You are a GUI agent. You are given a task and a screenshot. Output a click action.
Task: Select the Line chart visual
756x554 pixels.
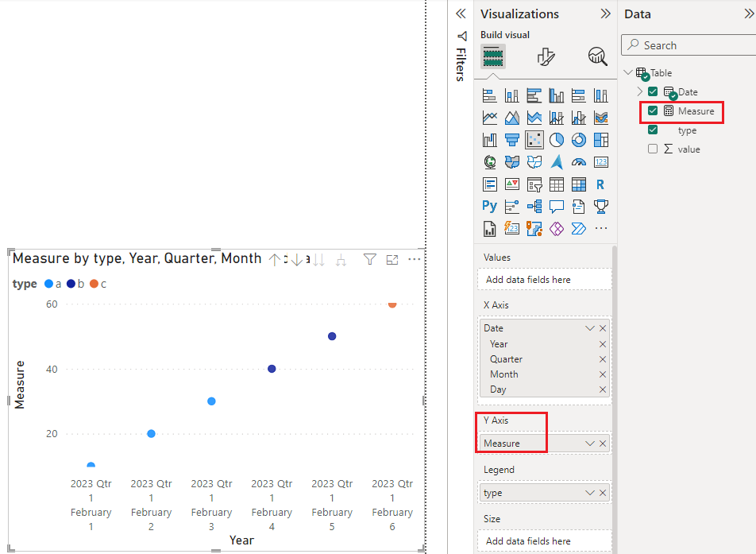489,118
